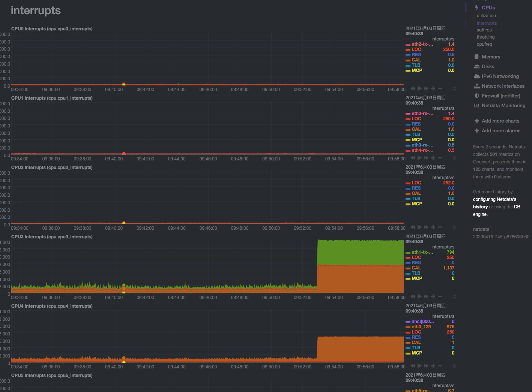Toggle the eth1-tx dimension in CPU3 legend
Image resolution: width=532 pixels, height=392 pixels.
(422, 252)
